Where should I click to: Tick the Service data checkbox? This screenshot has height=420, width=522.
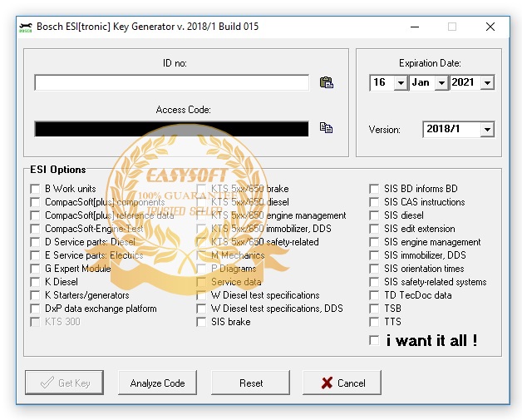[x=201, y=282]
